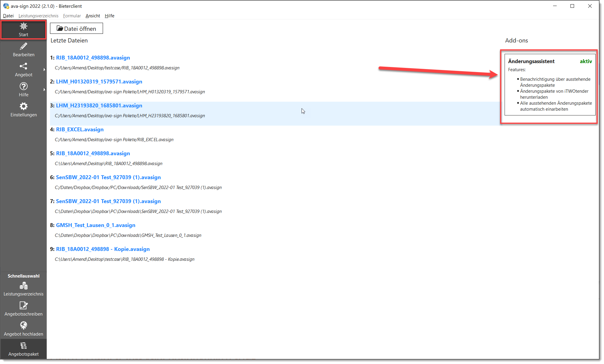Open the Start sidebar section

pyautogui.click(x=23, y=30)
